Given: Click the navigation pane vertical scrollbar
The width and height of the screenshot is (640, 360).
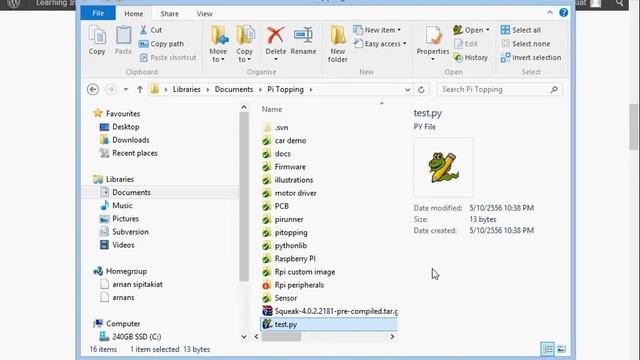Looking at the screenshot, I should [x=244, y=196].
